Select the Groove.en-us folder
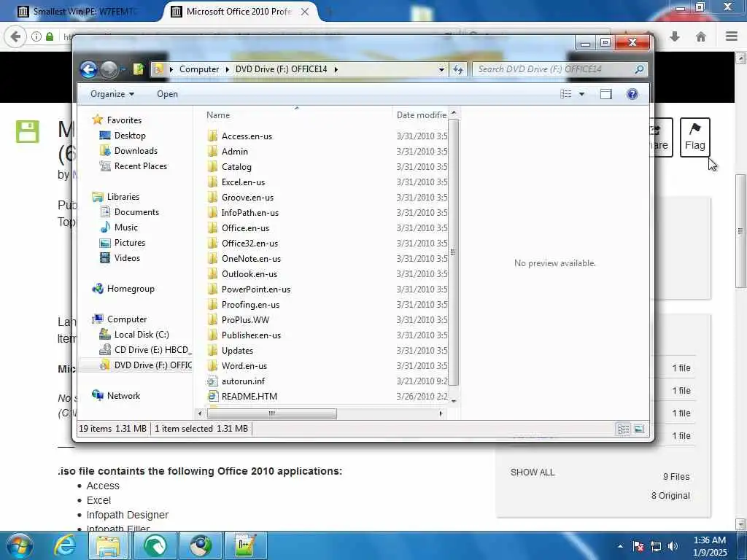 point(247,197)
